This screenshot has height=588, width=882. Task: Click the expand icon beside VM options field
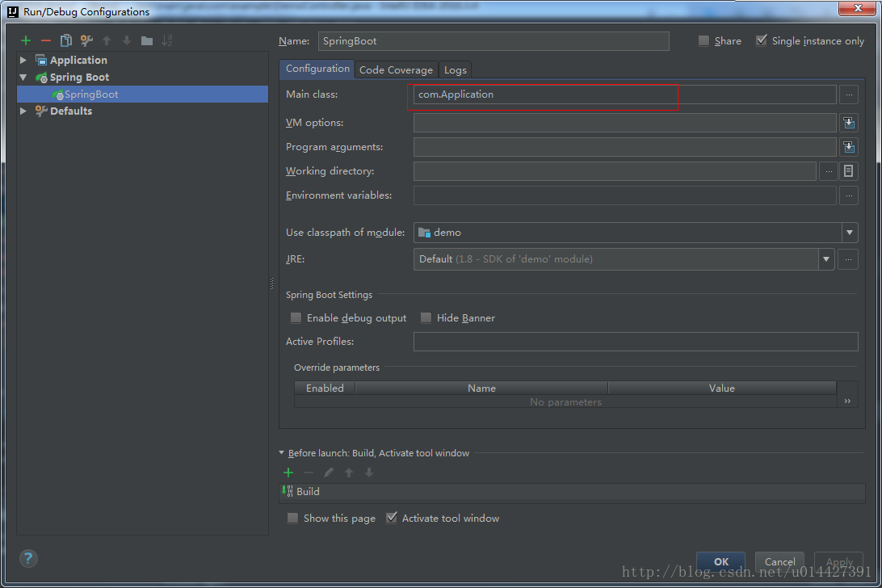coord(848,123)
